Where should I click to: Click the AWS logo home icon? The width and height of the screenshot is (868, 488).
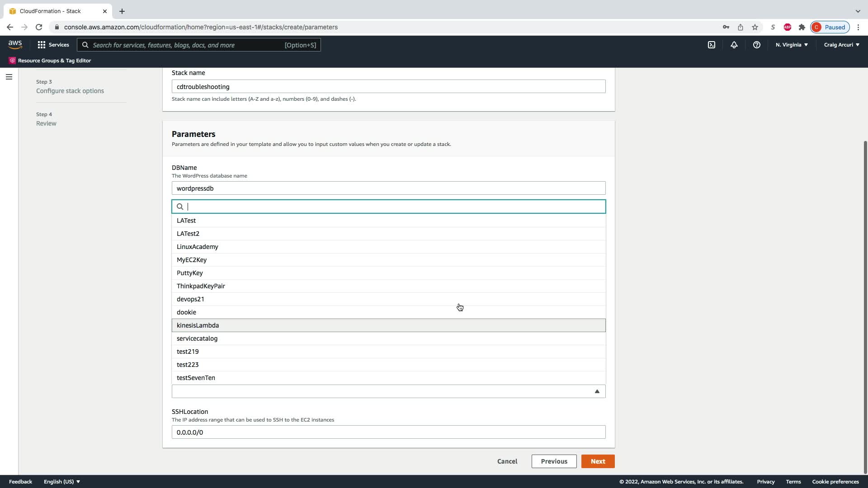click(x=15, y=44)
